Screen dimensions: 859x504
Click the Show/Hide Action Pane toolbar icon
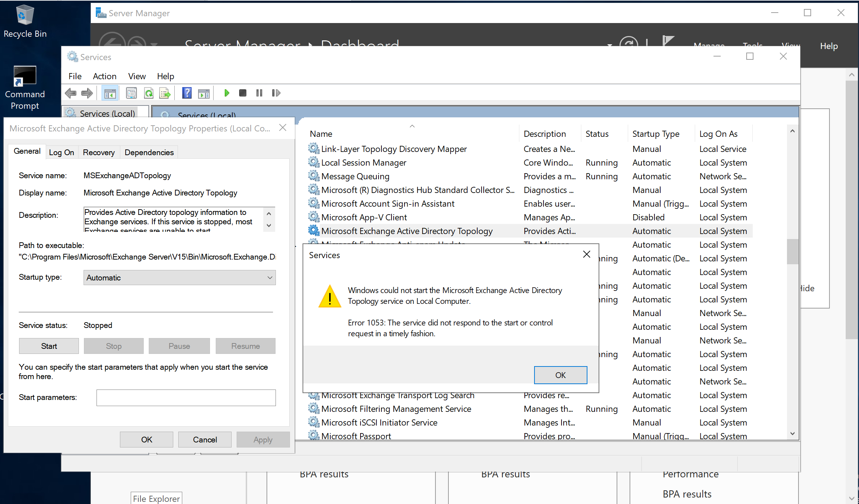[204, 93]
